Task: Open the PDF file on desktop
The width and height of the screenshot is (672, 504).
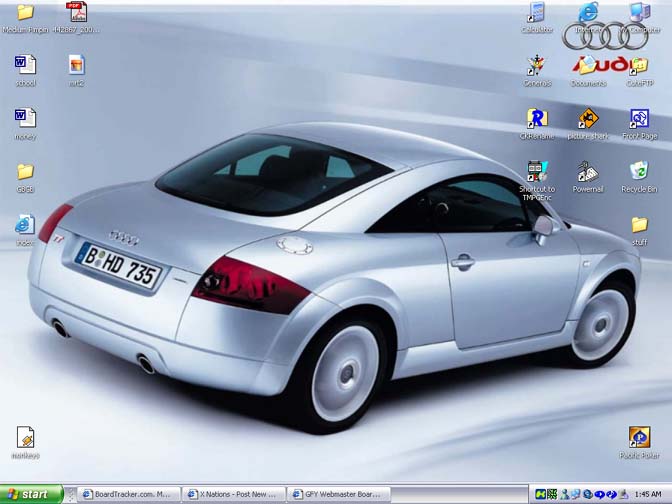Action: tap(77, 13)
